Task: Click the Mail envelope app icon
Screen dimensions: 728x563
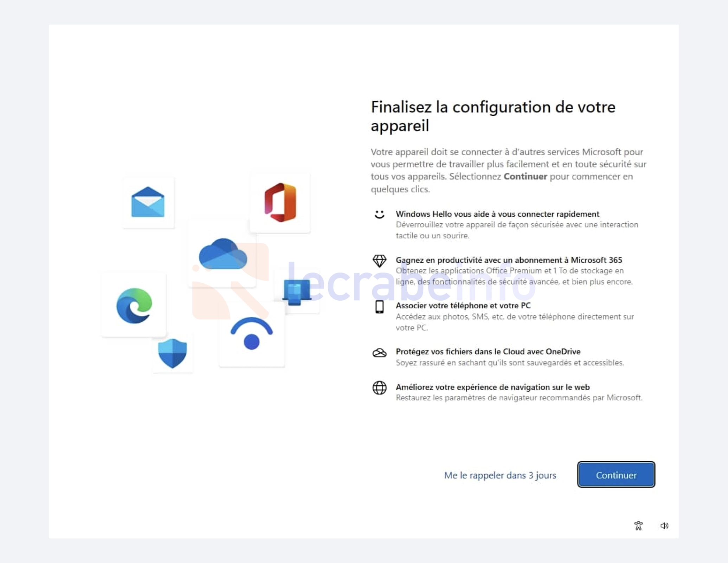Action: tap(148, 203)
